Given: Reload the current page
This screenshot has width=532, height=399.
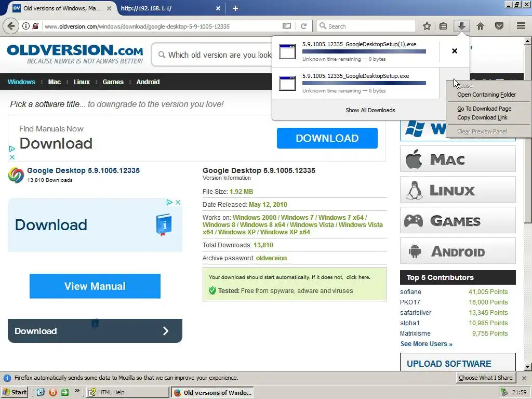Looking at the screenshot, I should pos(303,26).
